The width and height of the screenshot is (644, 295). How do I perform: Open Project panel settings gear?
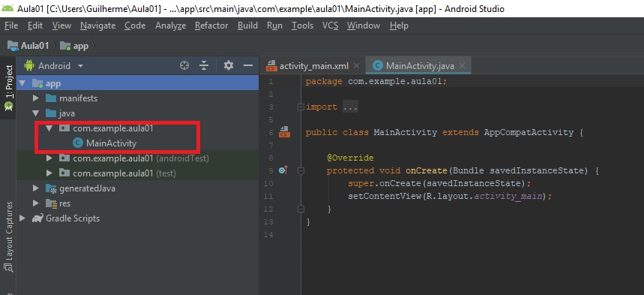[229, 65]
